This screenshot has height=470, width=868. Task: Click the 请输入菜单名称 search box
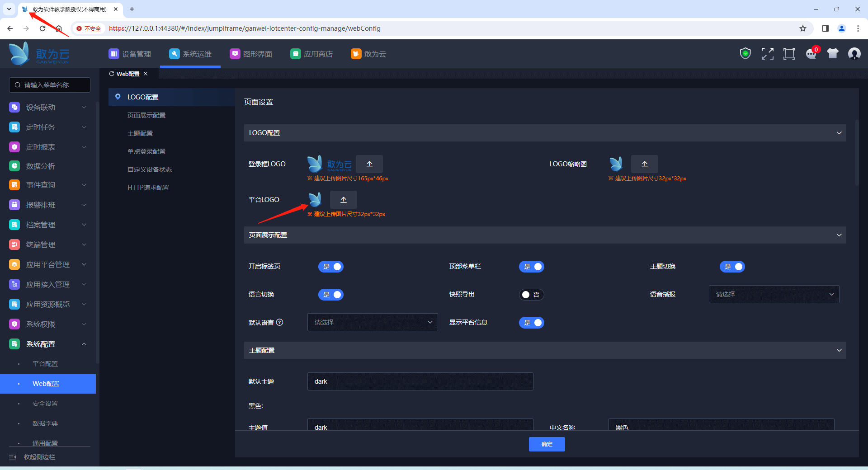pyautogui.click(x=50, y=85)
